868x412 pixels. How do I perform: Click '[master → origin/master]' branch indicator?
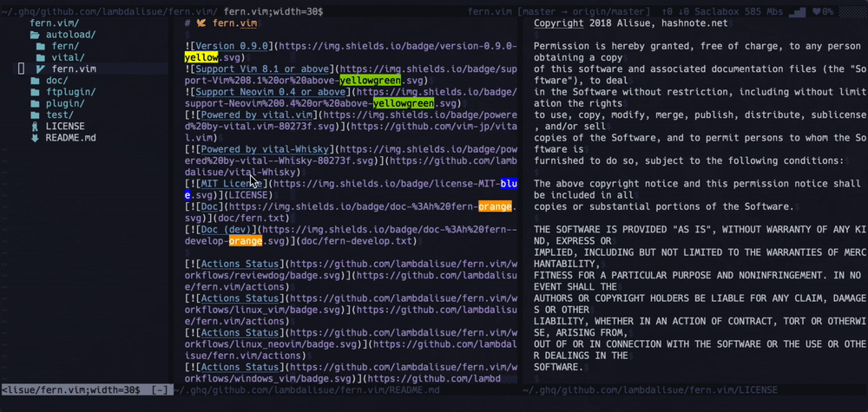[583, 11]
